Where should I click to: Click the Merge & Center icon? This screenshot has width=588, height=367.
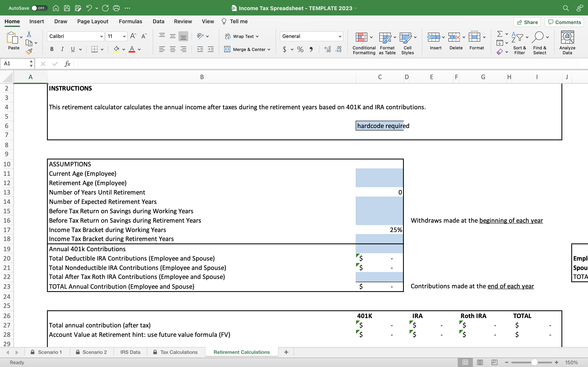pos(228,49)
